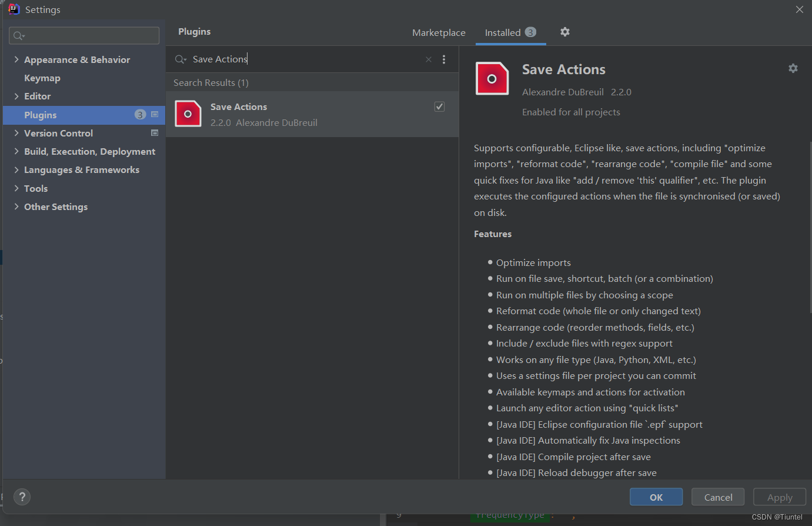Click the Alexandre DuBreuil author name in the details pane

tap(563, 92)
